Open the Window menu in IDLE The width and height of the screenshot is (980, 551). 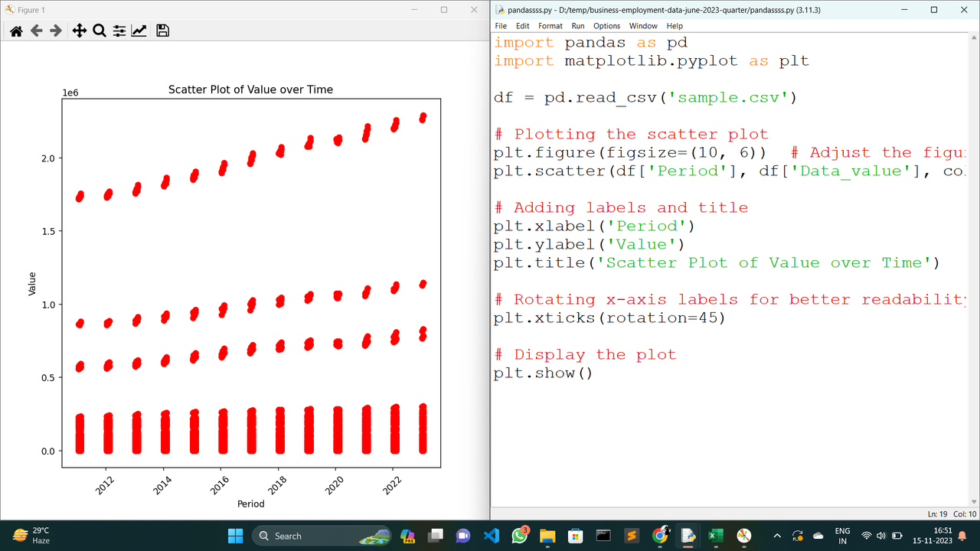click(x=643, y=26)
